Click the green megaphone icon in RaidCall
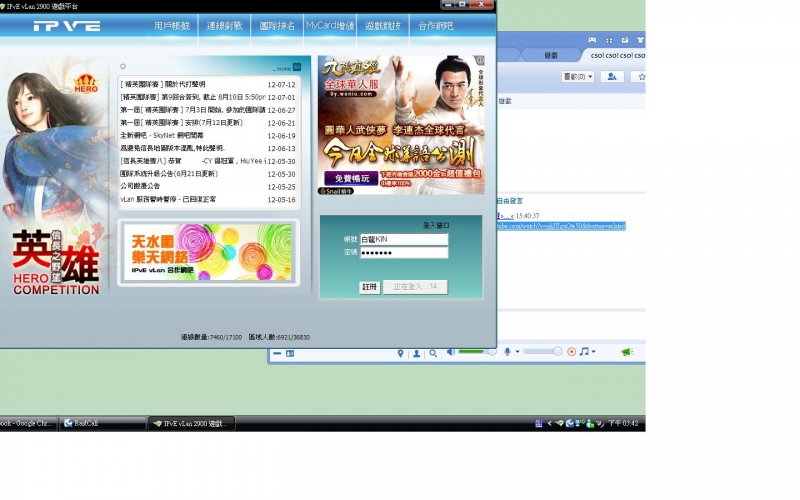The height and width of the screenshot is (500, 800). tap(627, 352)
